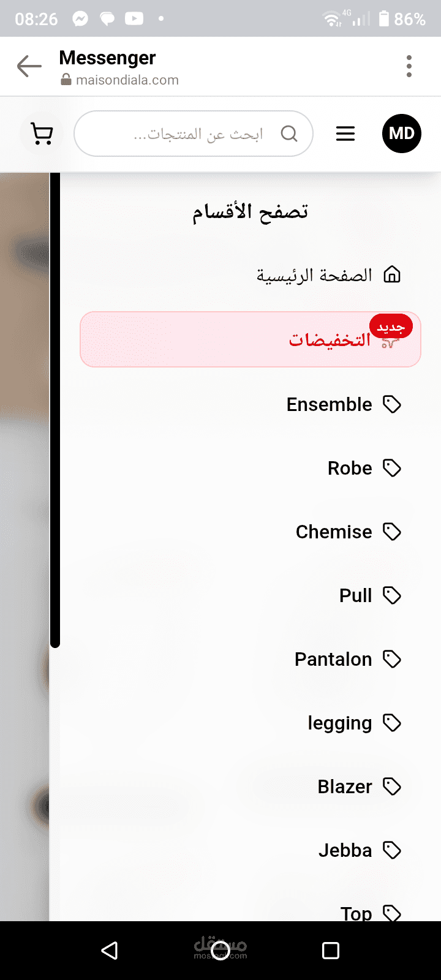The image size is (441, 980).
Task: Select the legging category
Action: pos(339,723)
